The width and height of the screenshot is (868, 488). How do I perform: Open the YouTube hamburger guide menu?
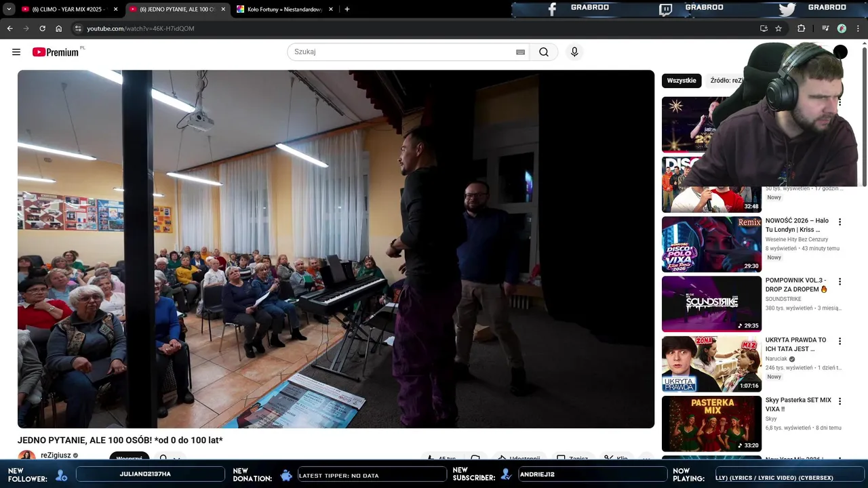point(16,52)
